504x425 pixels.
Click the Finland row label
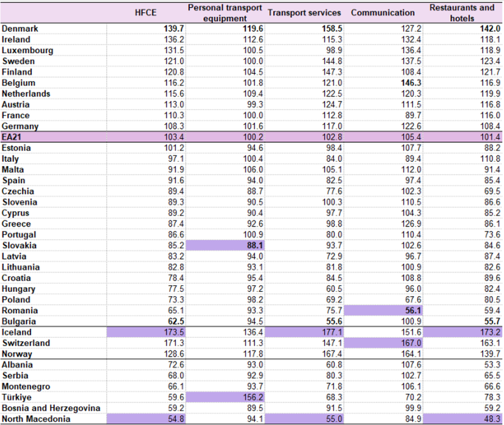(x=17, y=72)
